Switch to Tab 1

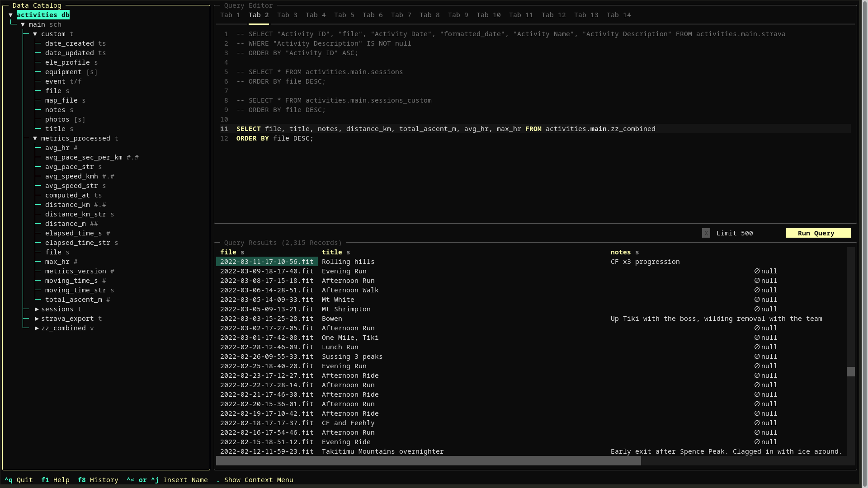point(230,15)
